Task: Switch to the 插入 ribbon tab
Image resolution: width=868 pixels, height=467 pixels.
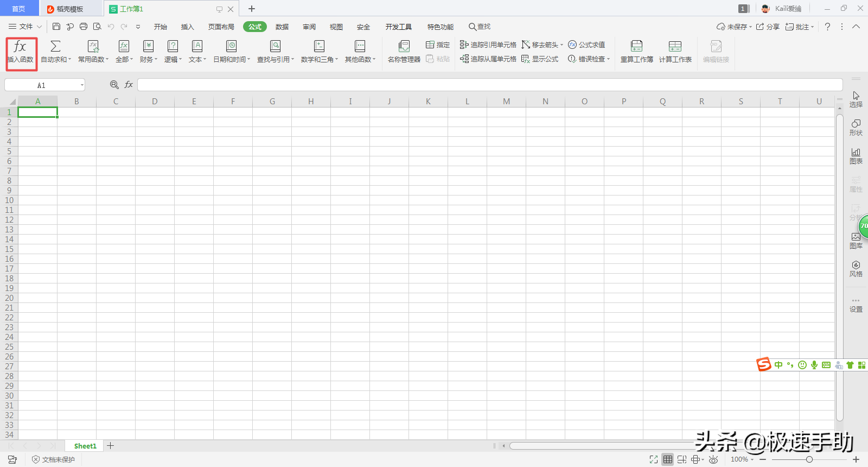Action: point(187,27)
